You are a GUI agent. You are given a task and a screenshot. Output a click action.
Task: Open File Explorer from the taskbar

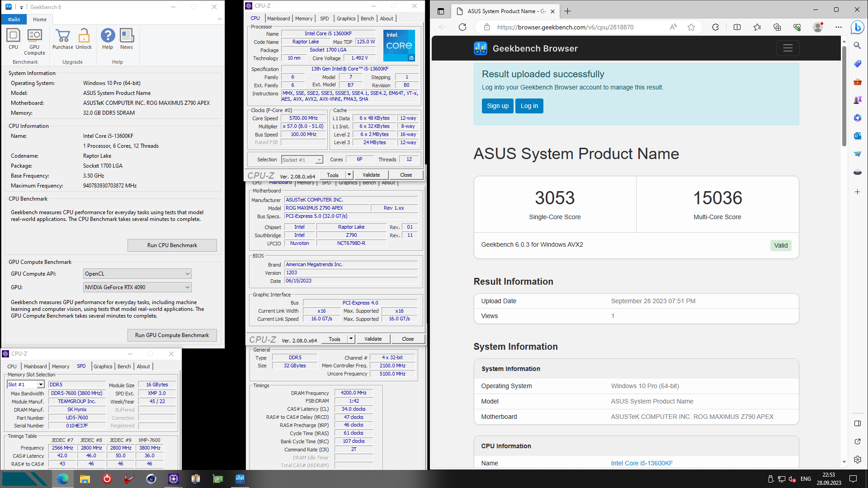[x=85, y=479]
